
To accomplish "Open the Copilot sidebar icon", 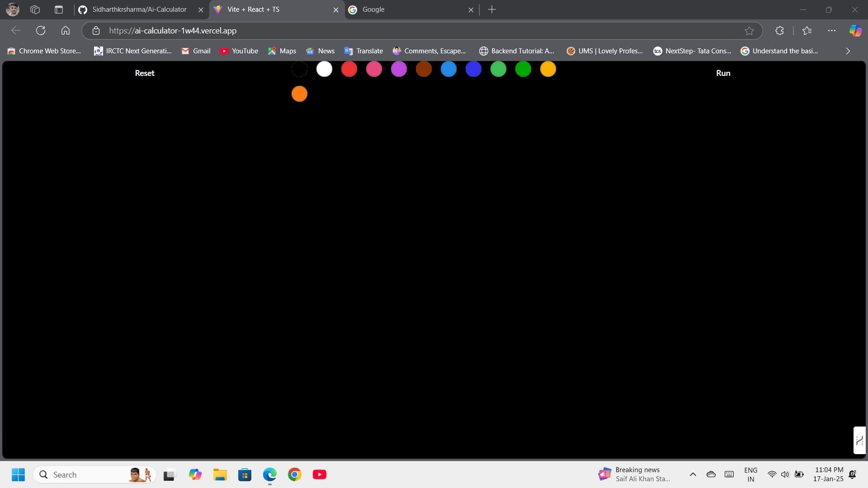I will pos(855,30).
